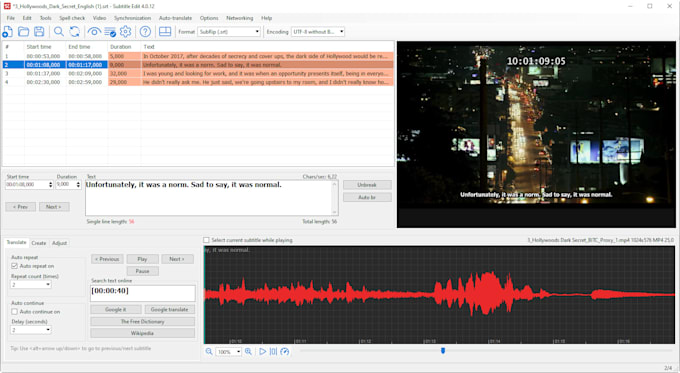Open the Edit menu
The width and height of the screenshot is (680, 373).
pos(27,18)
